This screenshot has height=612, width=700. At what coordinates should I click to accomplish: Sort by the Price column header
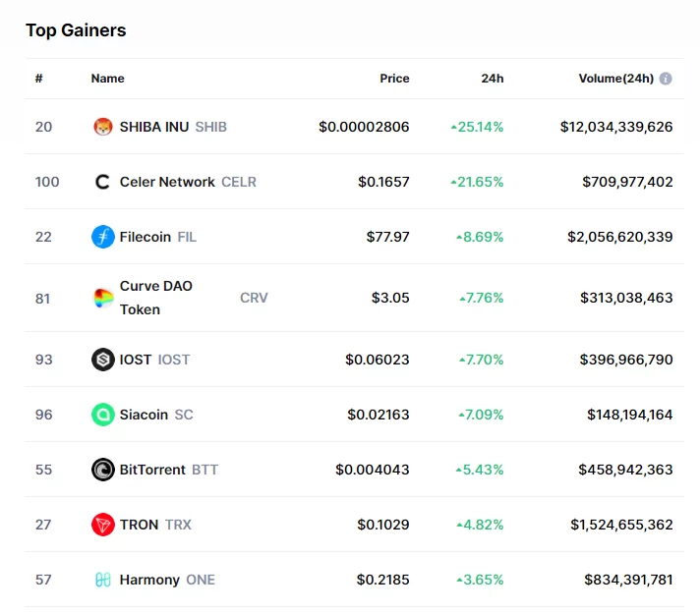click(x=394, y=79)
